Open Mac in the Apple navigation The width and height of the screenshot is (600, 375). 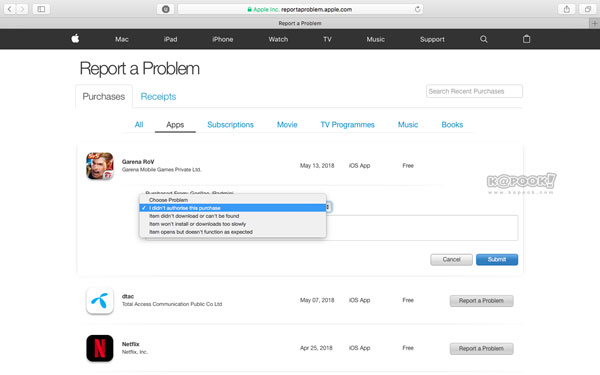click(122, 39)
